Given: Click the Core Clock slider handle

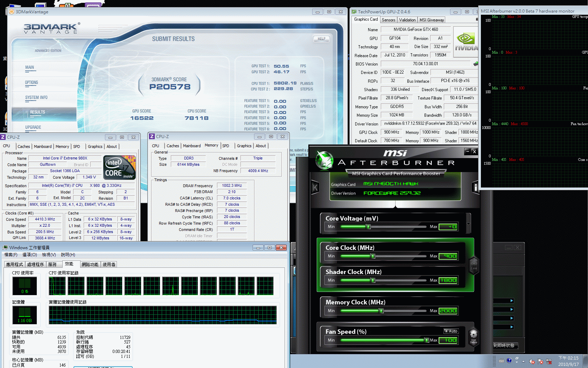Looking at the screenshot, I should click(x=373, y=256).
